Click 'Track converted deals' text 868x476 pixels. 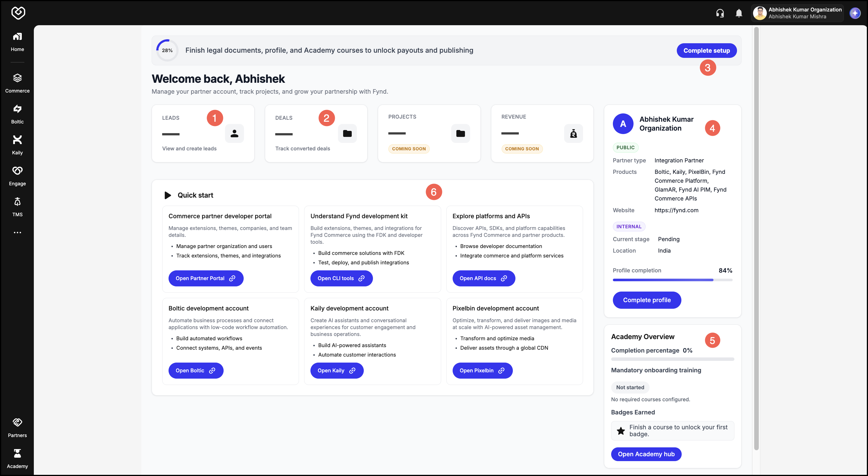coord(303,149)
